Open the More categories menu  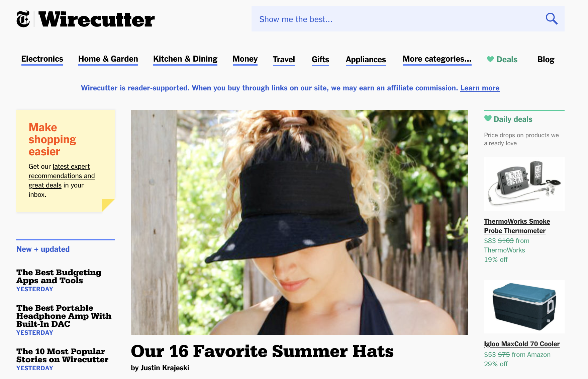(437, 59)
